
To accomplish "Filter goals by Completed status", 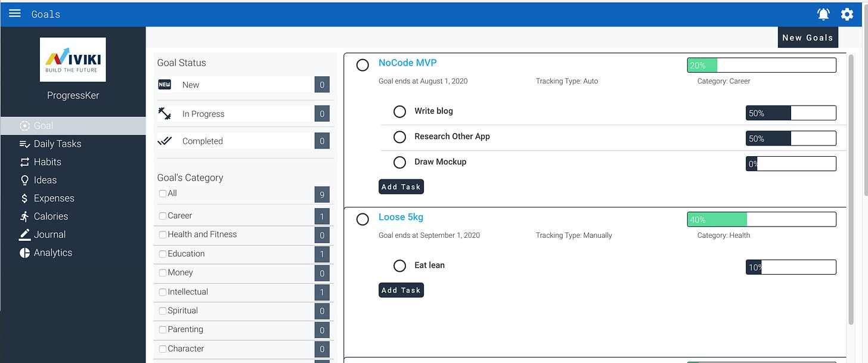I will (x=243, y=141).
